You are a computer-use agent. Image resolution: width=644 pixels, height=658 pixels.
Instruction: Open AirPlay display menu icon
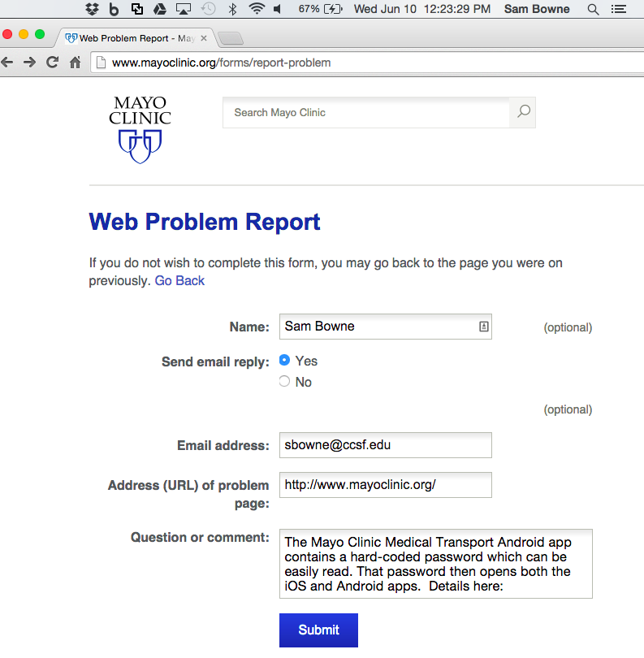pyautogui.click(x=184, y=9)
